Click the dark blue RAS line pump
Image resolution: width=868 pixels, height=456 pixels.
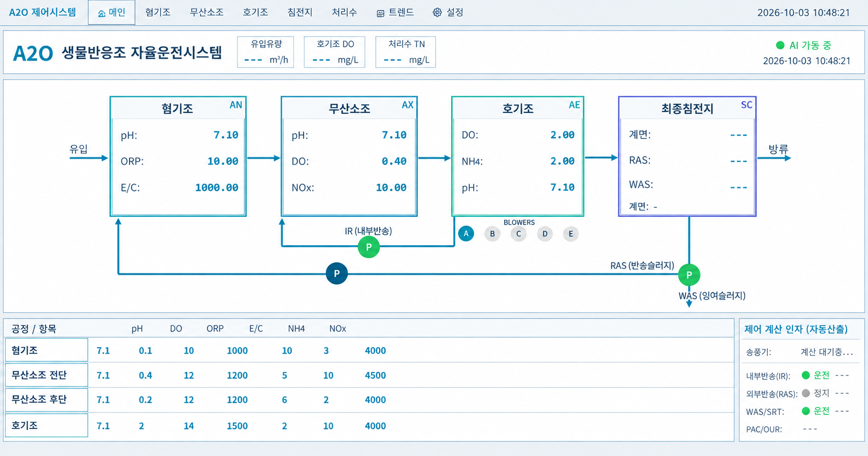point(337,273)
